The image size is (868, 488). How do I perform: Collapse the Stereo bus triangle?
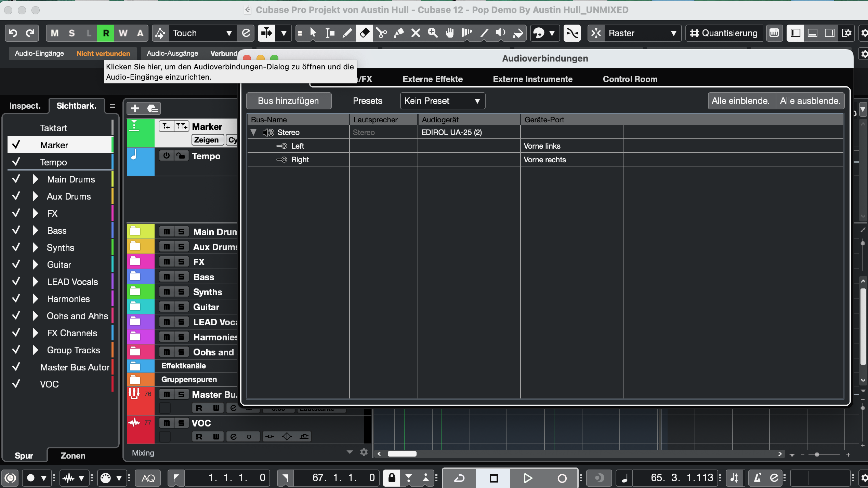pyautogui.click(x=254, y=132)
